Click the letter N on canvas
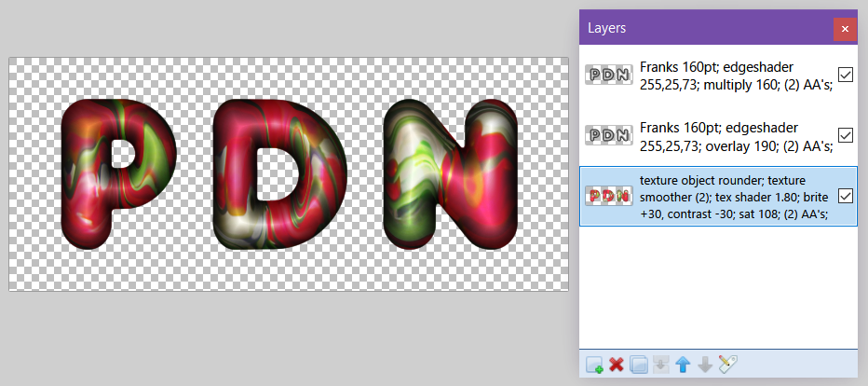This screenshot has width=868, height=386. point(450,174)
